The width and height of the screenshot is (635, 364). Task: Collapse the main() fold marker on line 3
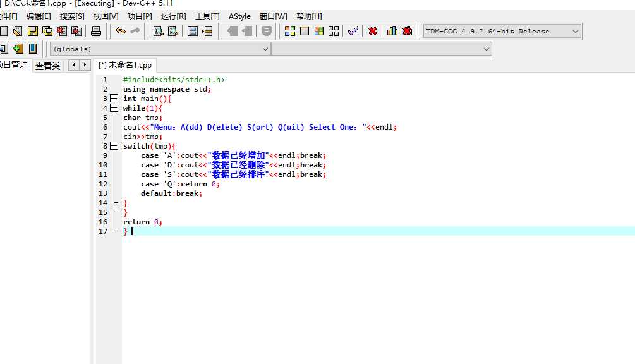(x=114, y=99)
